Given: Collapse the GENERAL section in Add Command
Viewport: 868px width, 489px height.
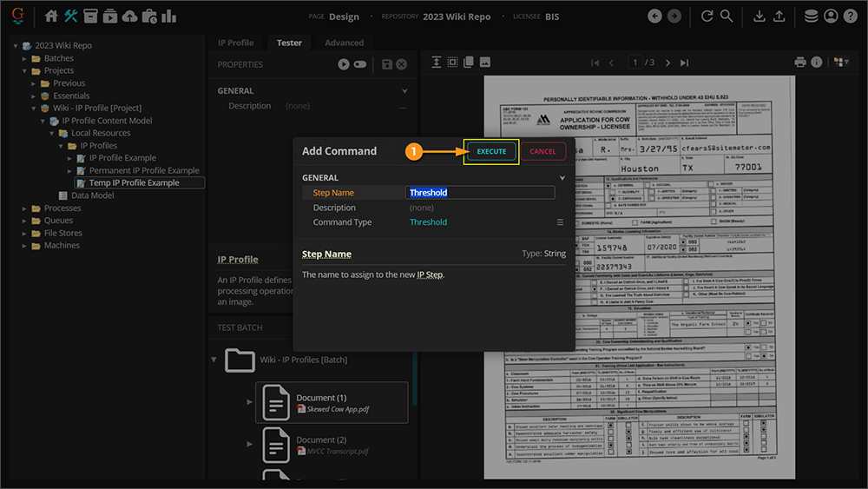Looking at the screenshot, I should [562, 178].
